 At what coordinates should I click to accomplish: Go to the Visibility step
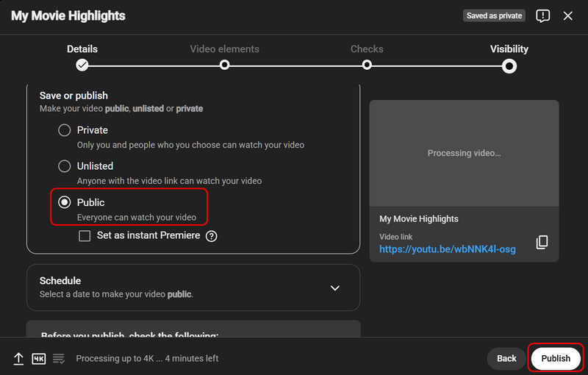point(509,49)
